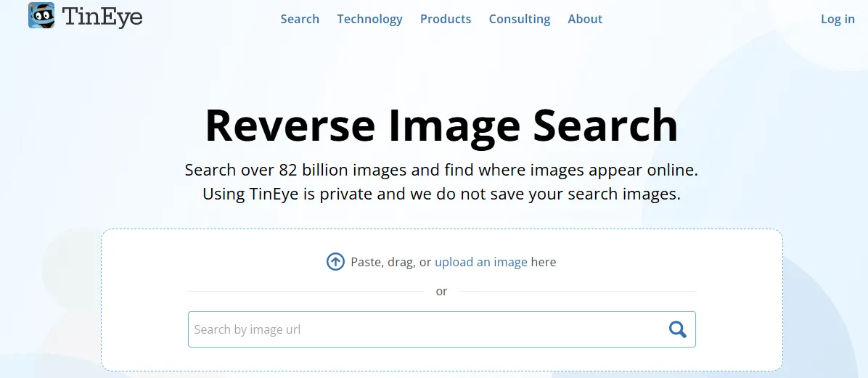The width and height of the screenshot is (868, 378).
Task: Click the word 'here' after the upload link
Action: coord(544,262)
